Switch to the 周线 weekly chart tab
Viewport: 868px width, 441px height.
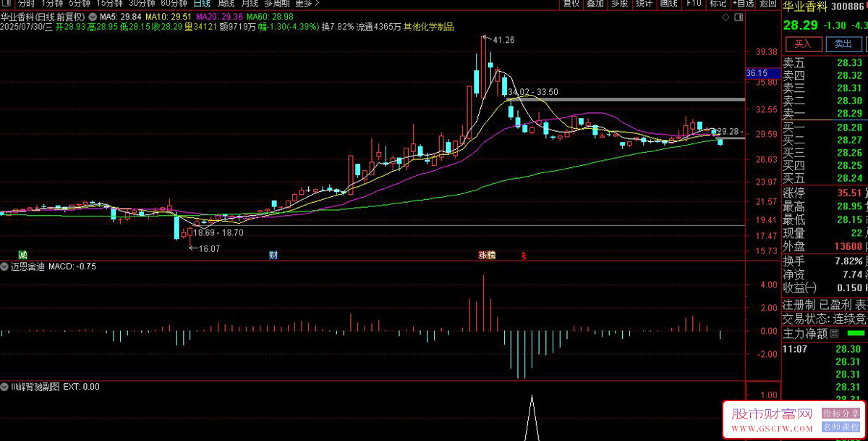click(226, 4)
